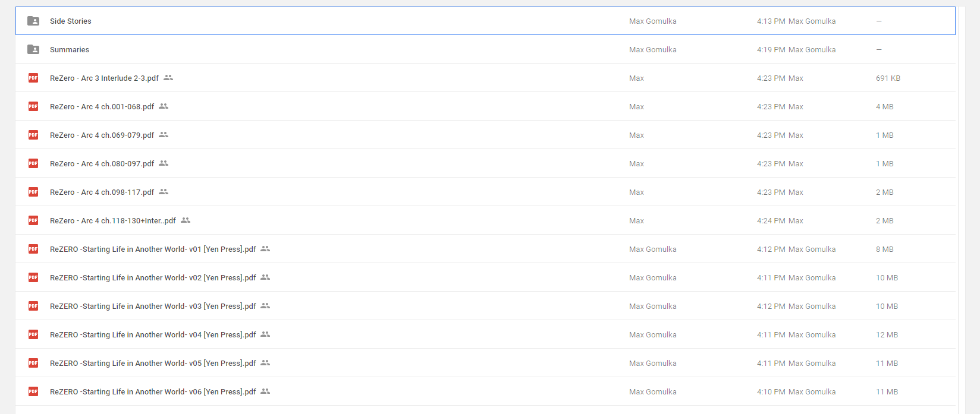This screenshot has height=414, width=980.
Task: Select file 'ReZero - Arc 4 ch.118-130+Inter..pdf'
Action: 113,220
